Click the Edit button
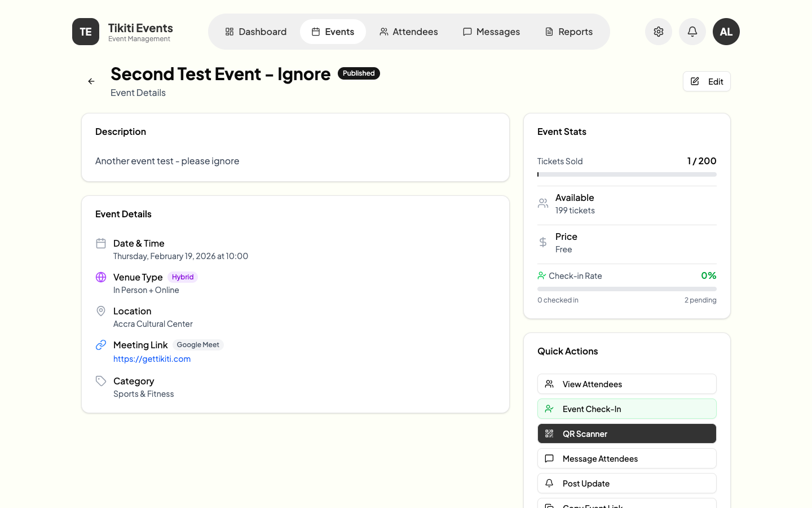Image resolution: width=812 pixels, height=508 pixels. [707, 81]
